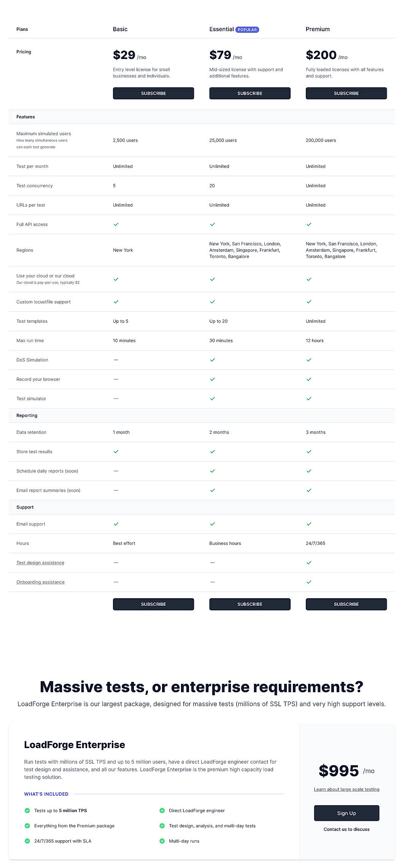
Task: Click the Custom locustfile support check for Premium
Action: pyautogui.click(x=308, y=302)
